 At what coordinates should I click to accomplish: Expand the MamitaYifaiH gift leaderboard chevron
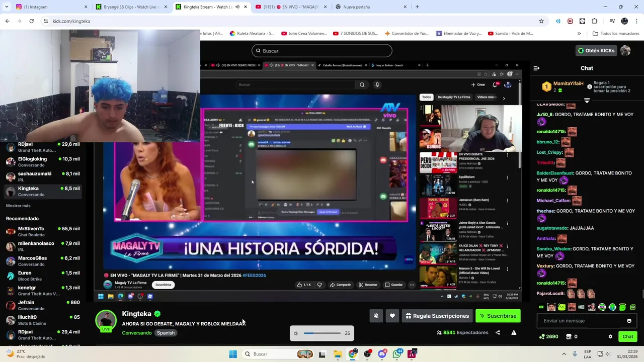click(587, 101)
